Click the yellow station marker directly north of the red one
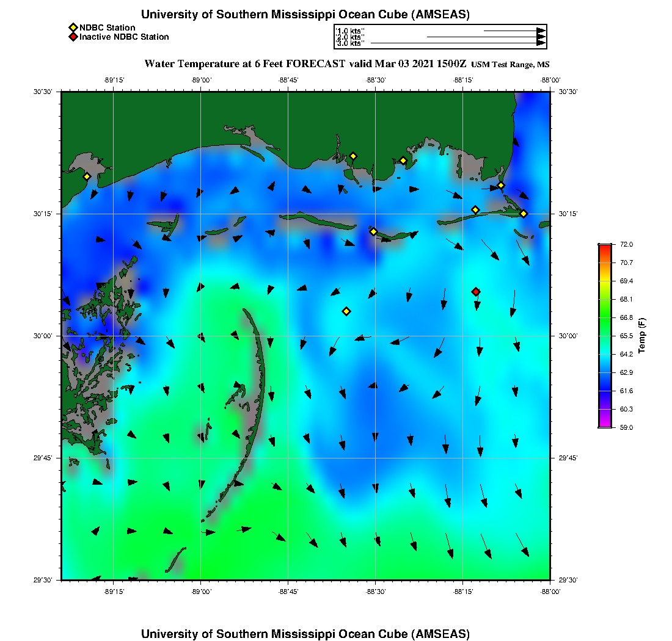The image size is (672, 641). 475,210
